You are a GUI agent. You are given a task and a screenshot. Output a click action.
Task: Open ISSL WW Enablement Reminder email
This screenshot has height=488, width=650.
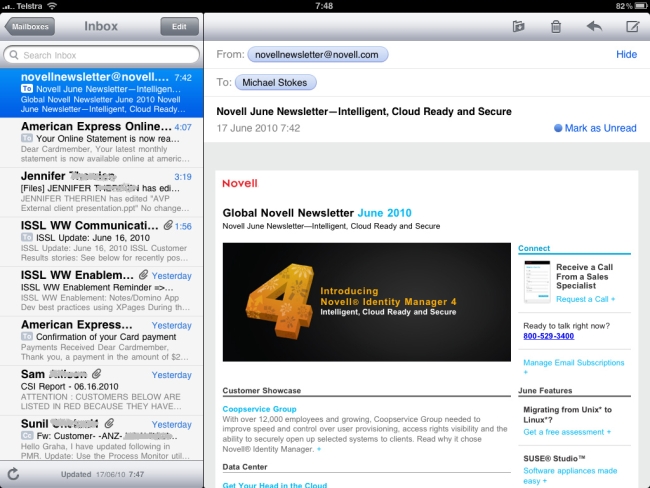(x=102, y=291)
